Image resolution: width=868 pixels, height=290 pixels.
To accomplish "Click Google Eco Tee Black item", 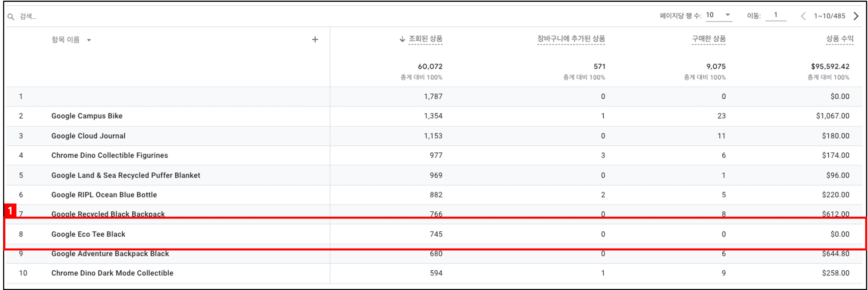I will click(88, 234).
